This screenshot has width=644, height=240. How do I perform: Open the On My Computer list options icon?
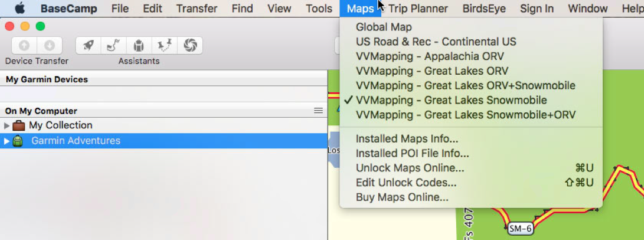318,111
